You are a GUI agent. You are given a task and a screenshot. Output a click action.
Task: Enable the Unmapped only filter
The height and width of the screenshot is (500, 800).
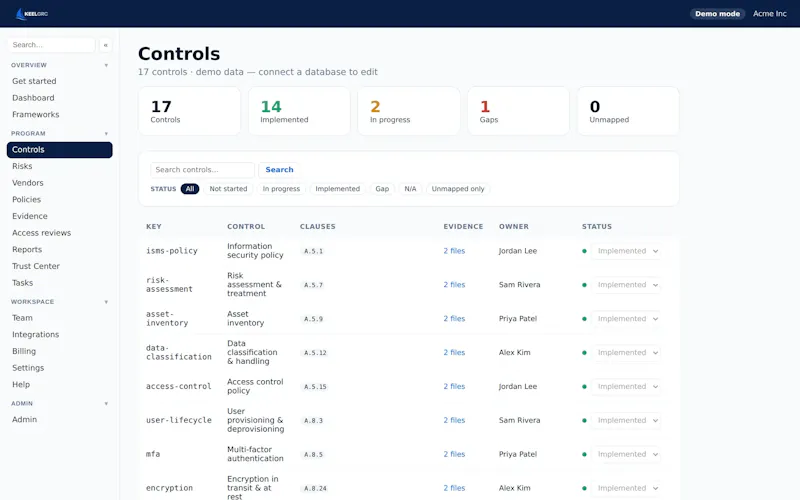(458, 189)
